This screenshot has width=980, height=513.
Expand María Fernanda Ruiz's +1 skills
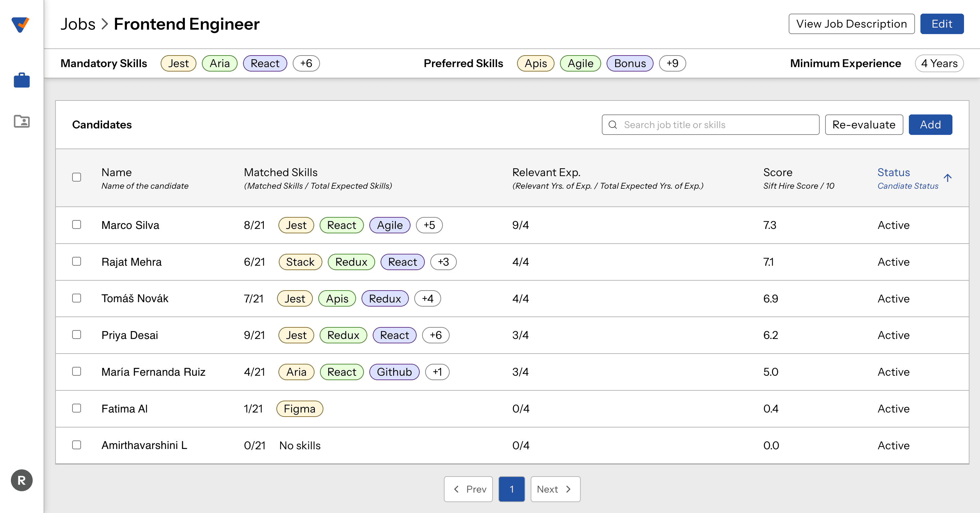pyautogui.click(x=437, y=372)
